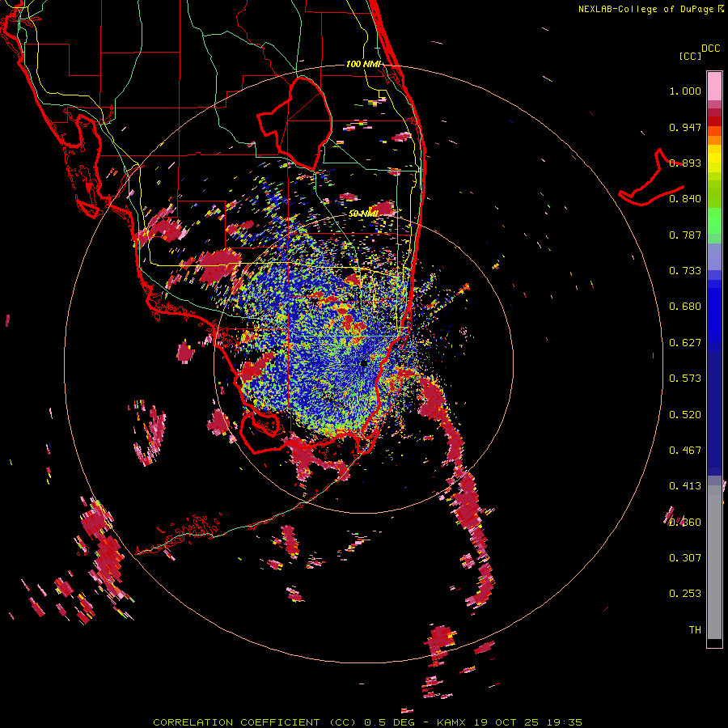Click the NEXLAB-College of DuPage label
The width and height of the screenshot is (728, 728).
pyautogui.click(x=646, y=9)
